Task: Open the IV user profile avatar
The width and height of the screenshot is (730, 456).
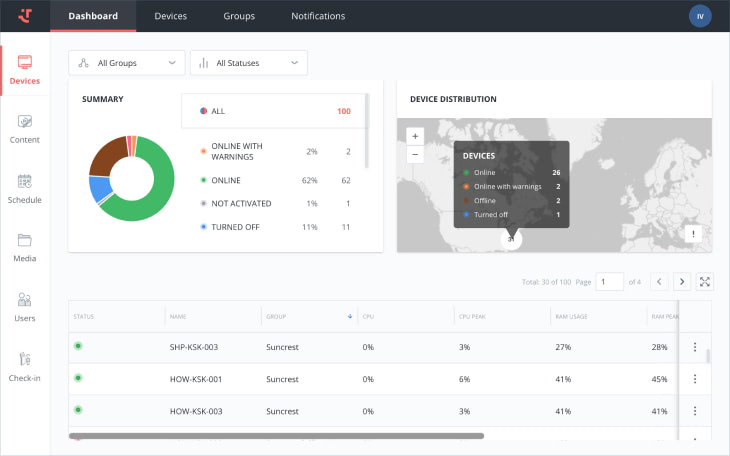Action: [700, 16]
